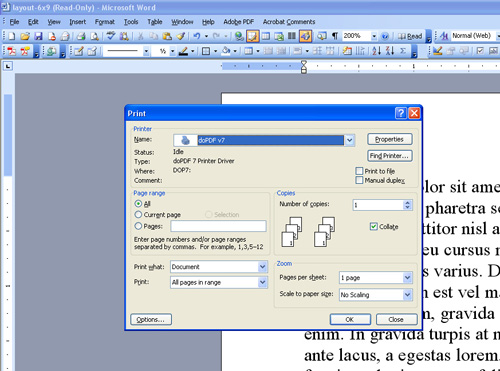The image size is (500, 371).
Task: Click Convert to Adobe PDF icon
Action: [12, 51]
